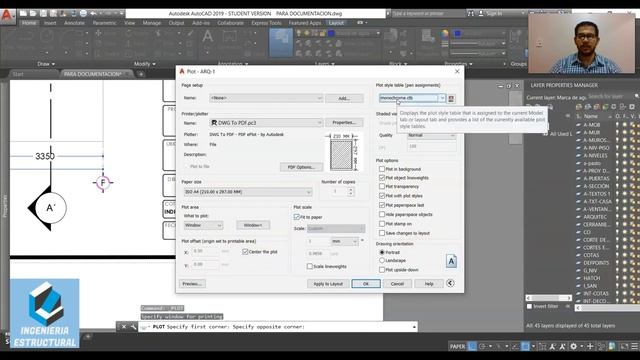Open the Customization menu icon in status bar

[x=635, y=346]
